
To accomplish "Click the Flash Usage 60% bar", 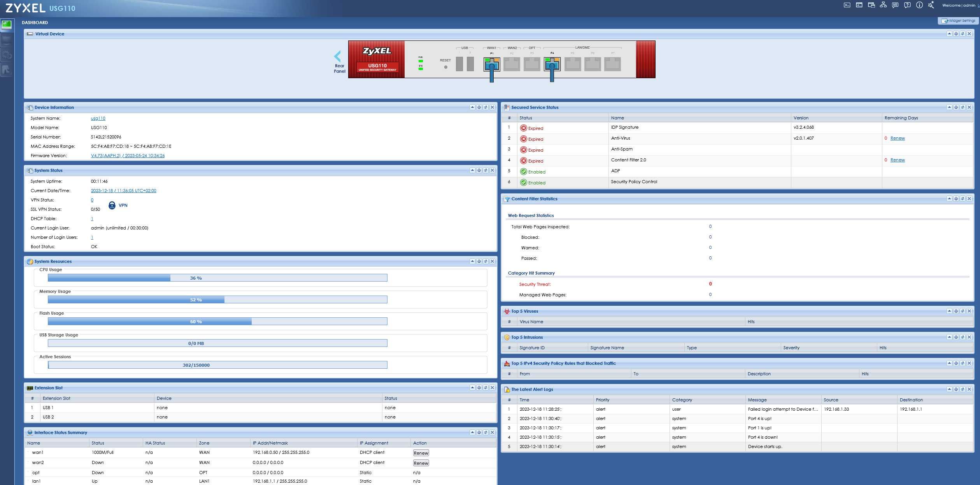I will pyautogui.click(x=217, y=321).
